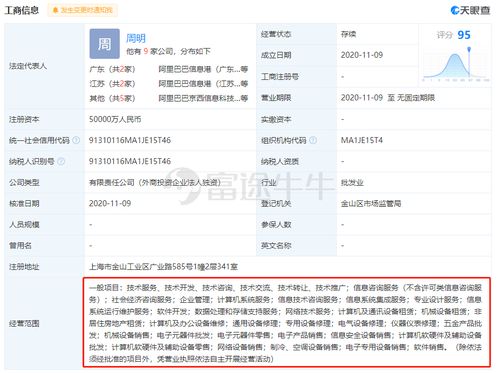Click the change notification bell button
This screenshot has width=499, height=373.
pos(83,10)
